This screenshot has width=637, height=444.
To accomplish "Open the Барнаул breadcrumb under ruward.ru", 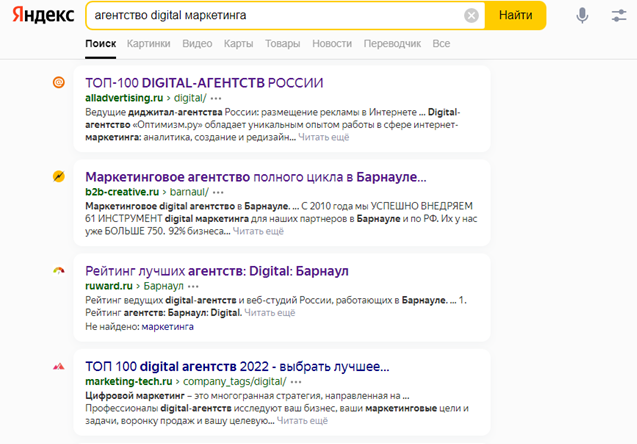I will click(164, 286).
